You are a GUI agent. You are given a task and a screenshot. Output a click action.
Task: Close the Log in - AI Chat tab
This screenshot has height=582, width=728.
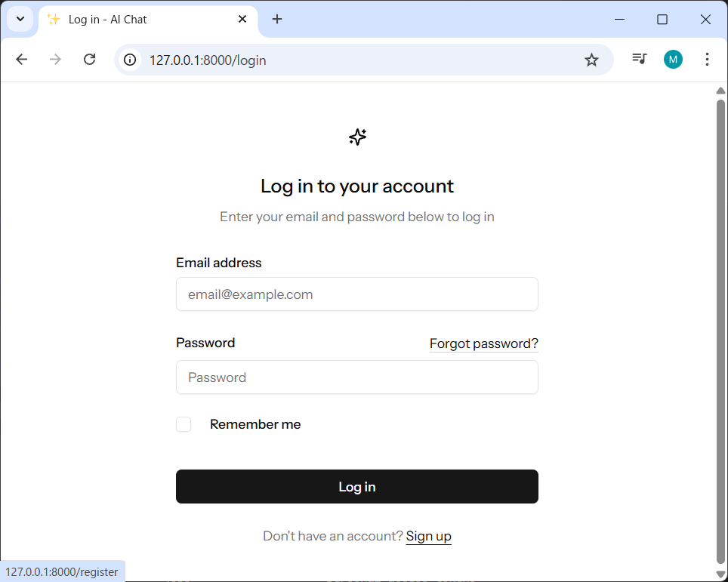(x=242, y=20)
